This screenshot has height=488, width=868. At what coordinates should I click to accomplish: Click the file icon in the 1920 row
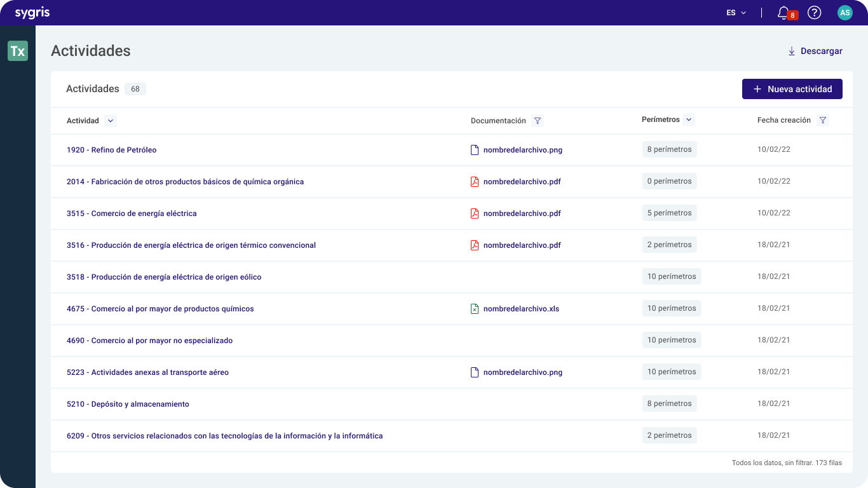pos(474,150)
